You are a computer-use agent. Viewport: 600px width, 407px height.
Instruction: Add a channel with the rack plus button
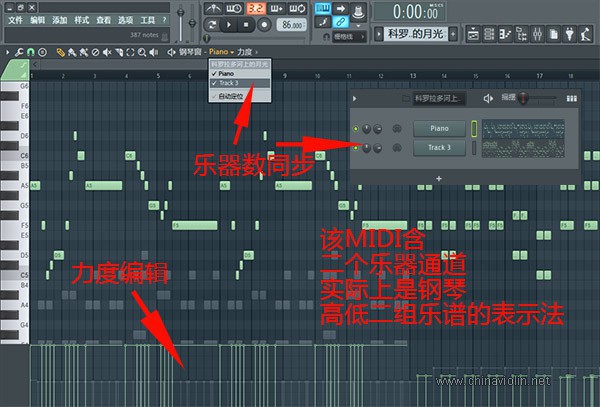click(x=439, y=179)
